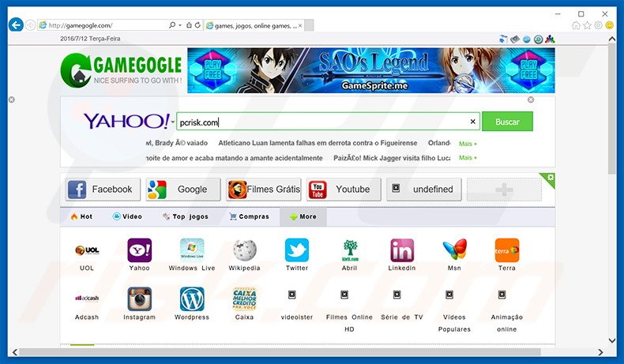Open Filmes Online HD link
This screenshot has height=364, width=624.
(x=349, y=323)
